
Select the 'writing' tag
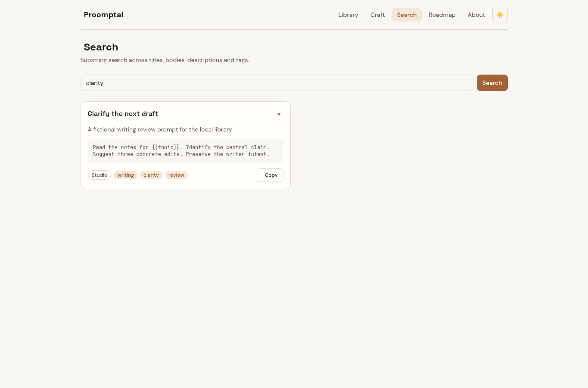[x=125, y=175]
